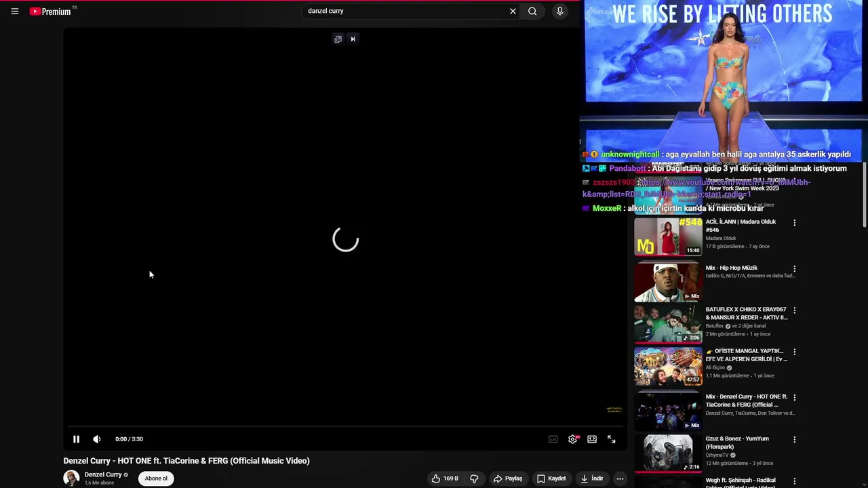The image size is (868, 488).
Task: Open Mix - Denzel Curry thumbnail
Action: click(x=668, y=411)
